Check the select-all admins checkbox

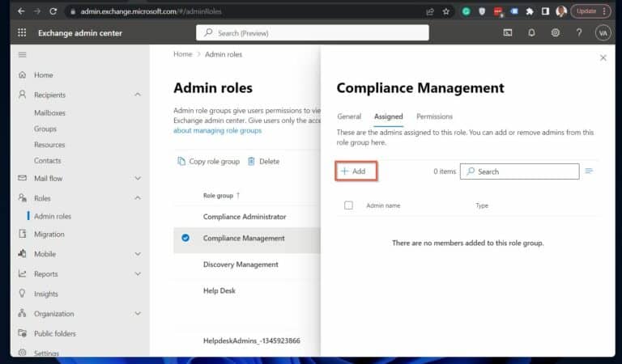pyautogui.click(x=348, y=205)
